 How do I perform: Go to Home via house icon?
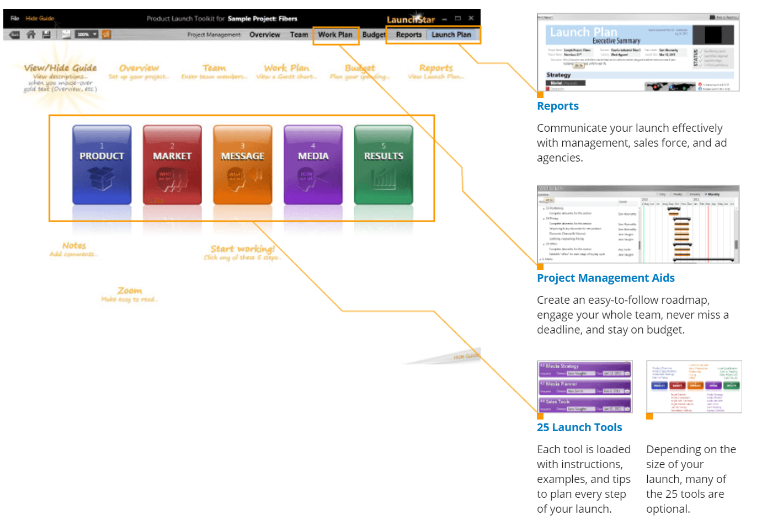click(x=31, y=34)
